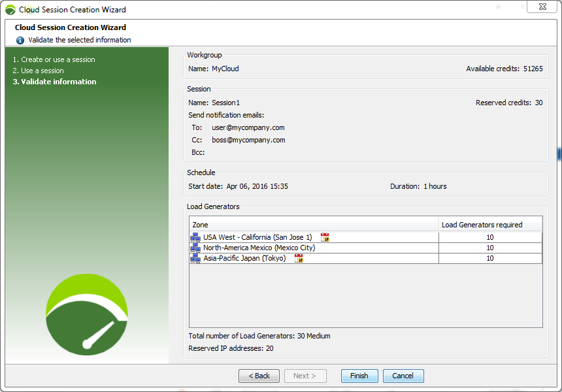Viewport: 562px width, 392px height.
Task: Click the Finish button
Action: coord(359,376)
